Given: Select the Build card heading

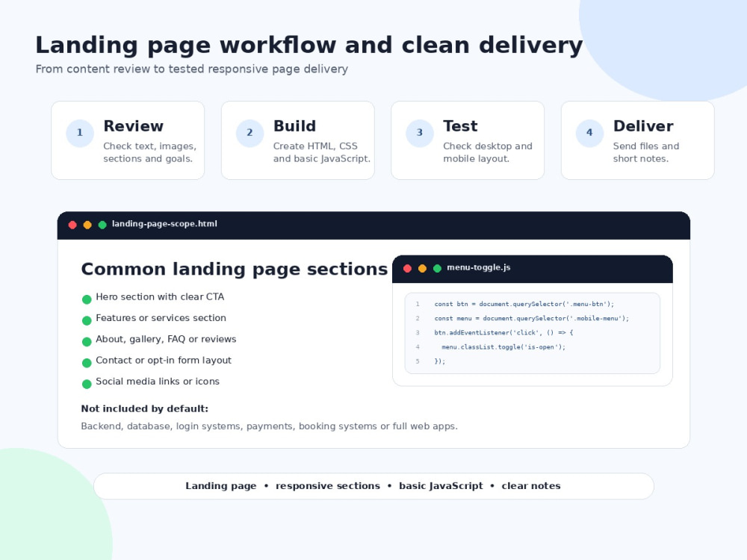Looking at the screenshot, I should 294,126.
